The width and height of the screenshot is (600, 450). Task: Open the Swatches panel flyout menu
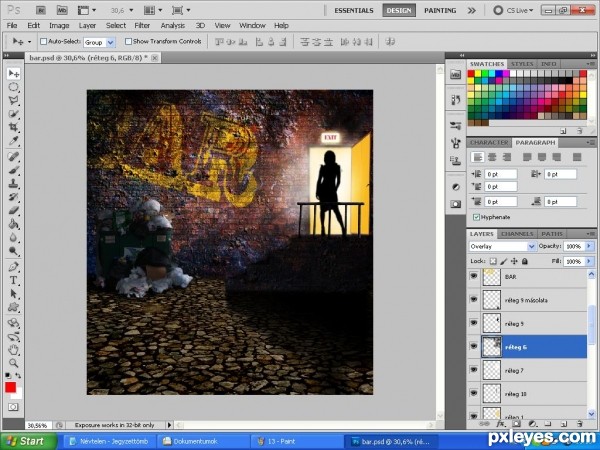pyautogui.click(x=590, y=64)
